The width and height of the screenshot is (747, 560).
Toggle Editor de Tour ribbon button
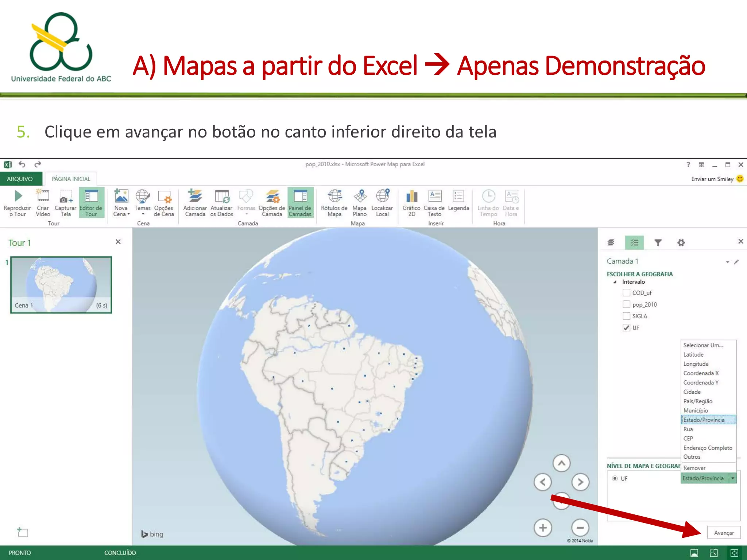pyautogui.click(x=91, y=203)
